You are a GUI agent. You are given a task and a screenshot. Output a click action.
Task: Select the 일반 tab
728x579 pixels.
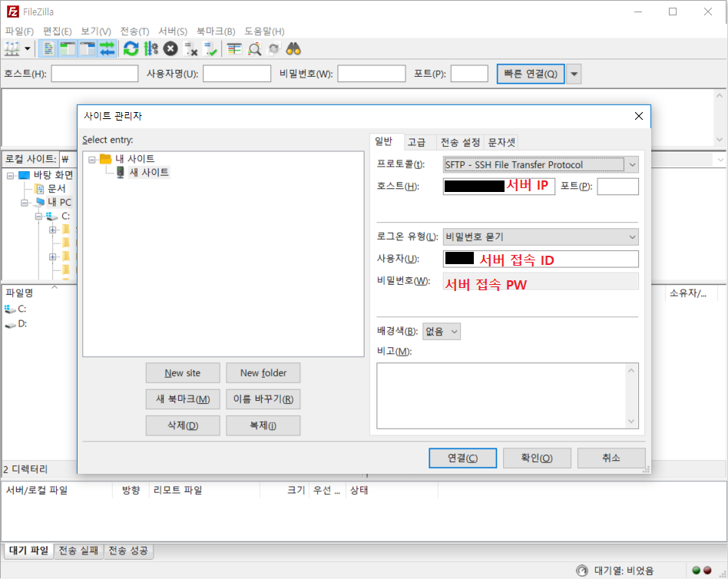tap(384, 141)
